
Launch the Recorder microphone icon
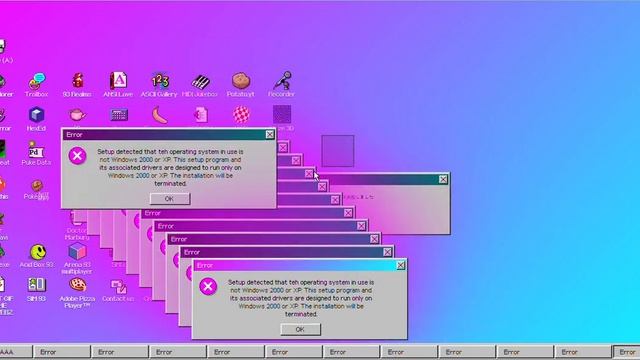tap(282, 85)
